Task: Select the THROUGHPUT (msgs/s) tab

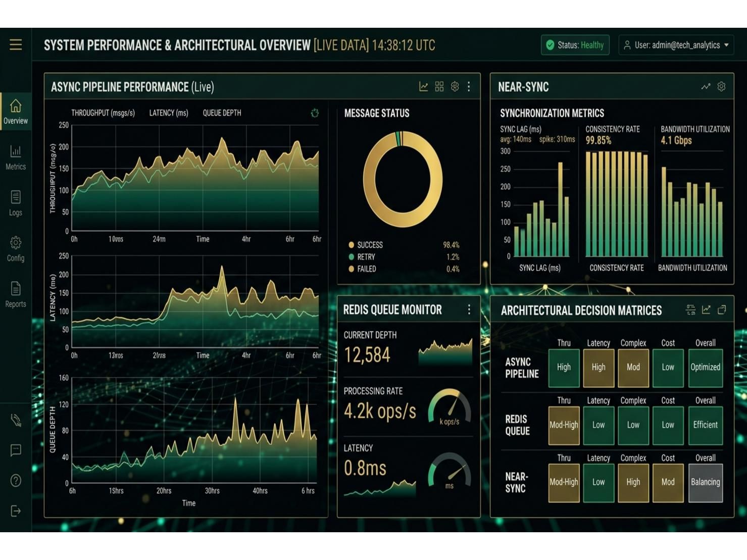Action: 103,113
